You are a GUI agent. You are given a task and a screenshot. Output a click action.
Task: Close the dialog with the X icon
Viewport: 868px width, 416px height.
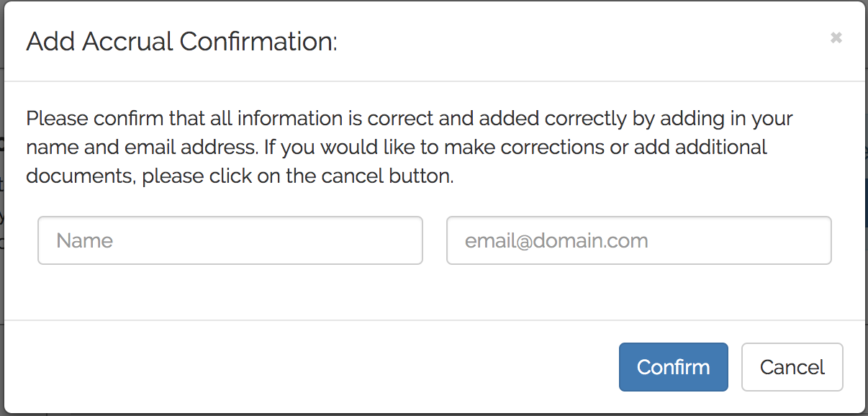pyautogui.click(x=836, y=38)
